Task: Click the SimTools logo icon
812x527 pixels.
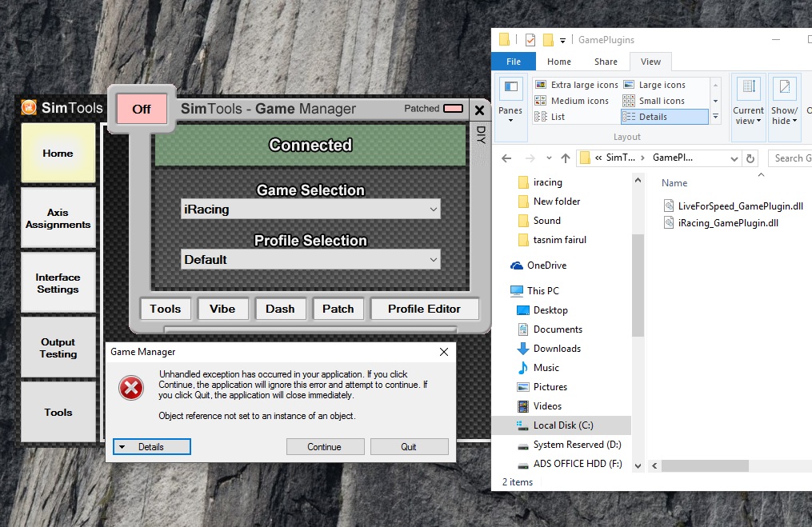Action: pyautogui.click(x=29, y=107)
